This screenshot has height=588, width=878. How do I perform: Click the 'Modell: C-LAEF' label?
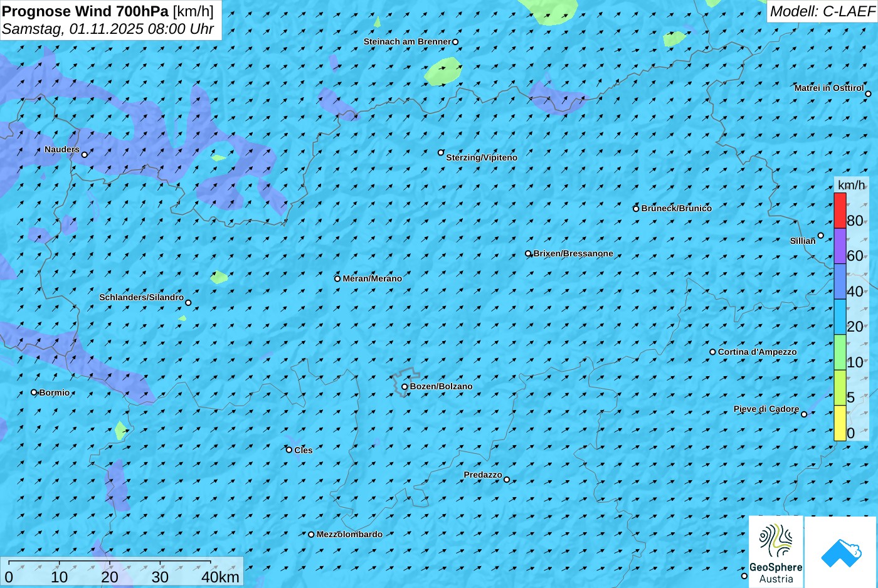822,11
